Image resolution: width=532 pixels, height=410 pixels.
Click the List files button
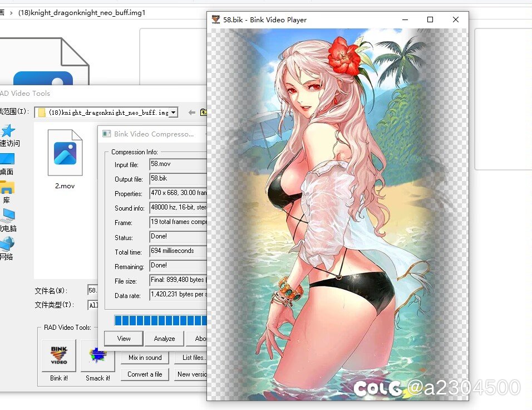coord(191,357)
